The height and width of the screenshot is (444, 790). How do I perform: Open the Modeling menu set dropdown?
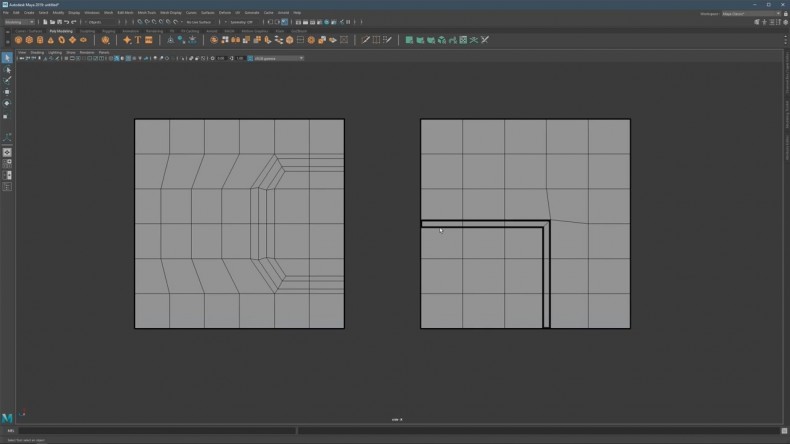[x=19, y=22]
